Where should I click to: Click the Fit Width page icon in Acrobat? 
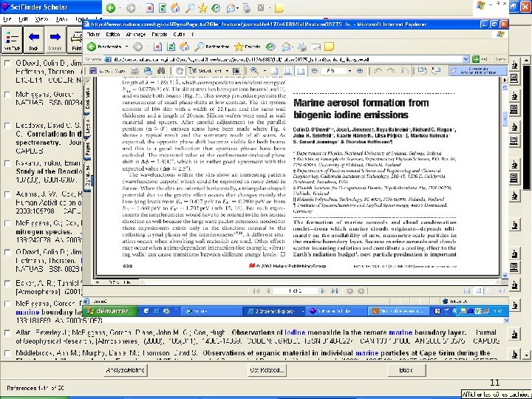[301, 71]
